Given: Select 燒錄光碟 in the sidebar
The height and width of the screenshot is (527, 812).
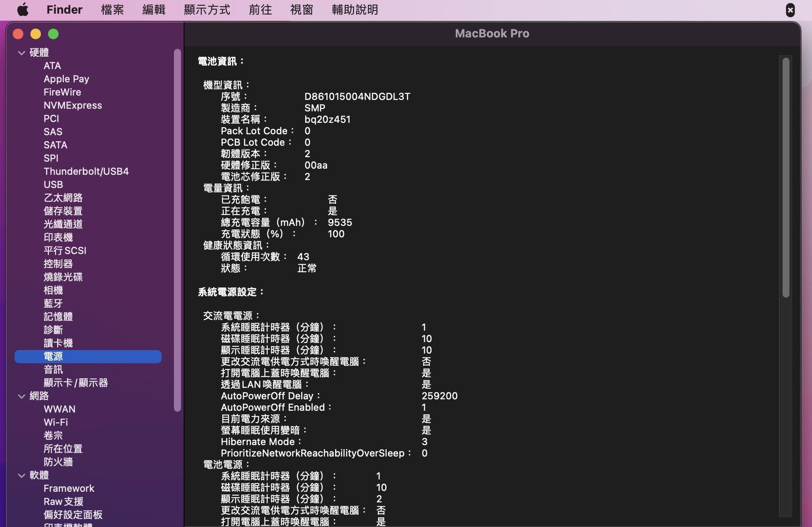Looking at the screenshot, I should (63, 277).
